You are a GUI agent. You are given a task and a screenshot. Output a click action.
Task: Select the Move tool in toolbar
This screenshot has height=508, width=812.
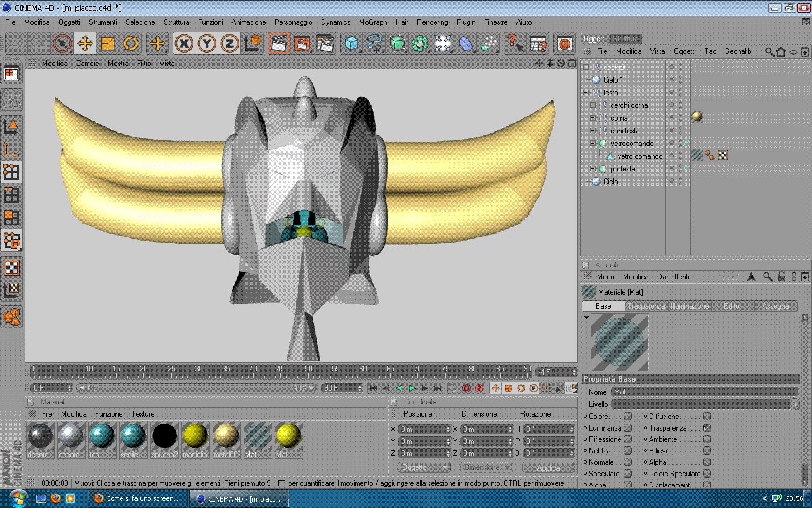coord(85,43)
